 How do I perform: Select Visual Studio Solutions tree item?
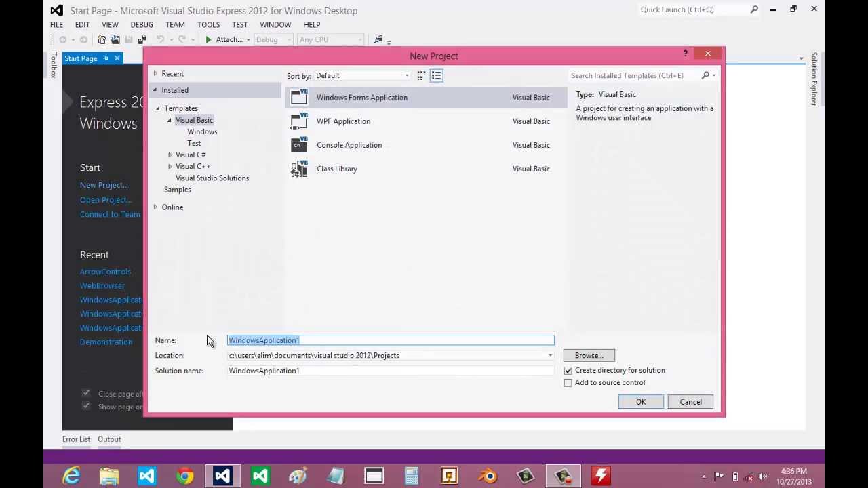coord(212,178)
